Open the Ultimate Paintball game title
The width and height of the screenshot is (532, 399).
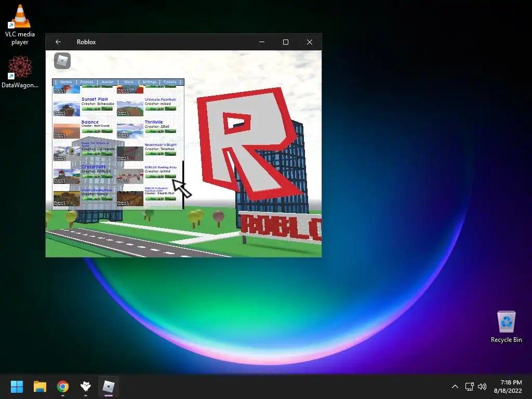coord(160,99)
